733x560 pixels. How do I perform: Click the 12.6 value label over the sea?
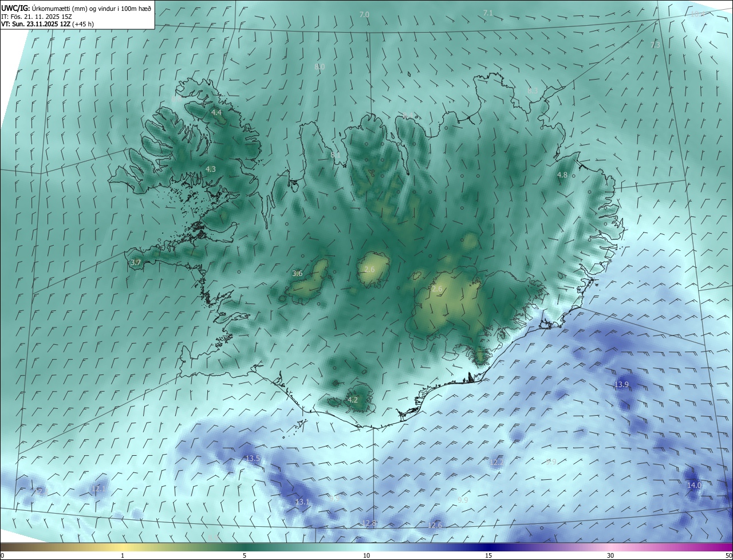(435, 525)
